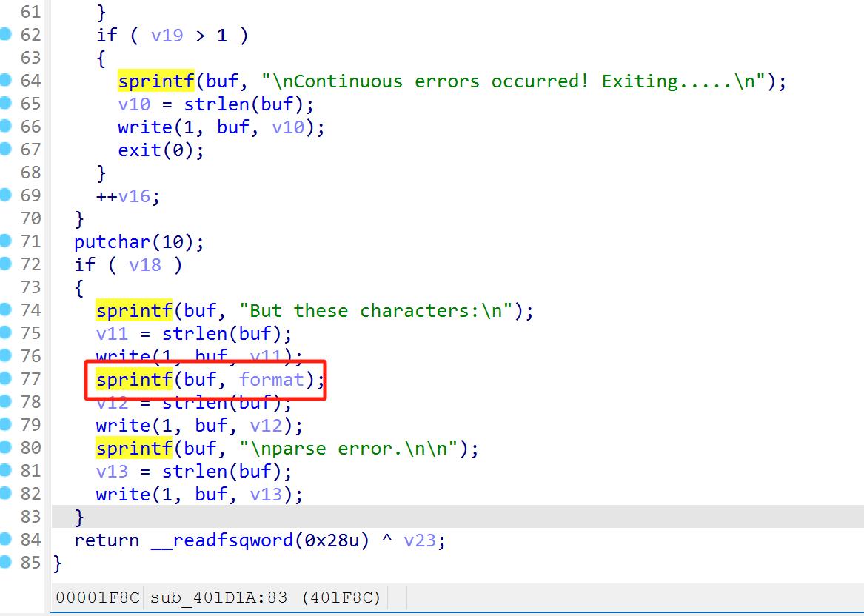Image resolution: width=864 pixels, height=616 pixels.
Task: Click the breakpoint dot on line 84
Action: coord(6,539)
